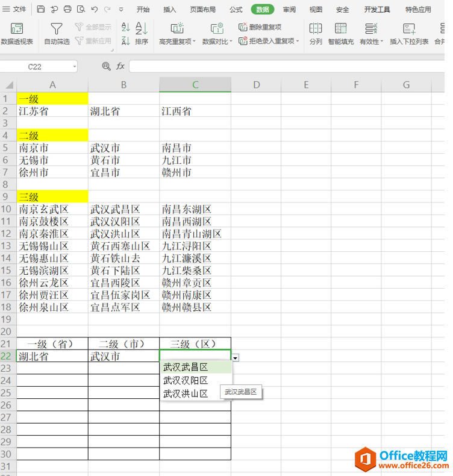Select row 22 header
Screen dimensions: 453x476
pos(8,355)
